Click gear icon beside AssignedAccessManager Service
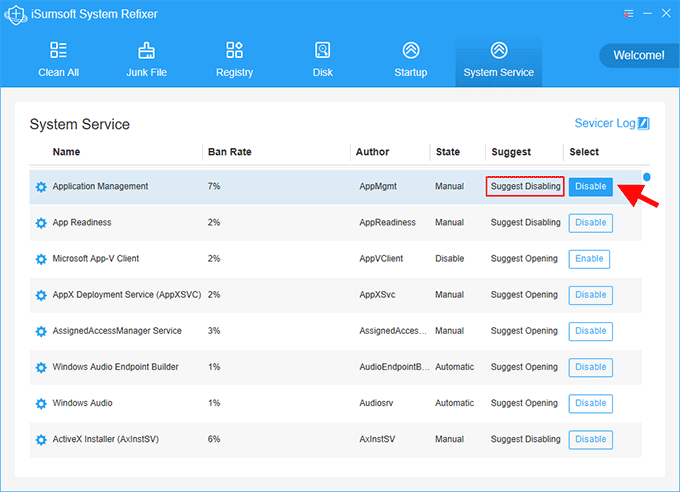The height and width of the screenshot is (492, 680). [x=41, y=331]
